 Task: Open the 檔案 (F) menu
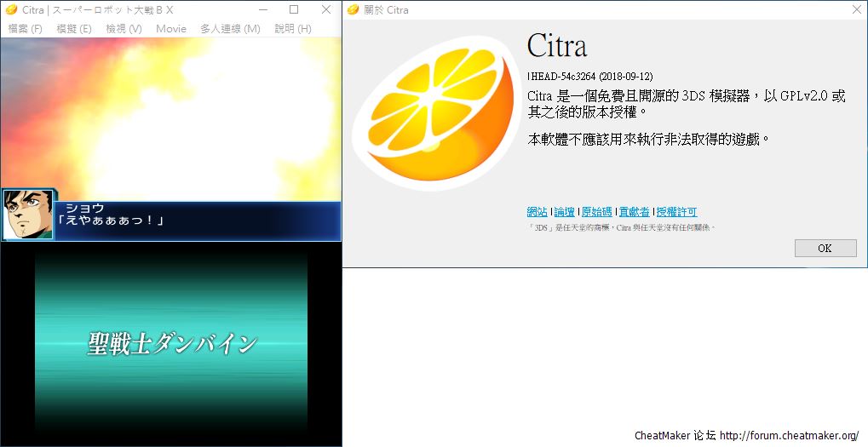pyautogui.click(x=25, y=29)
